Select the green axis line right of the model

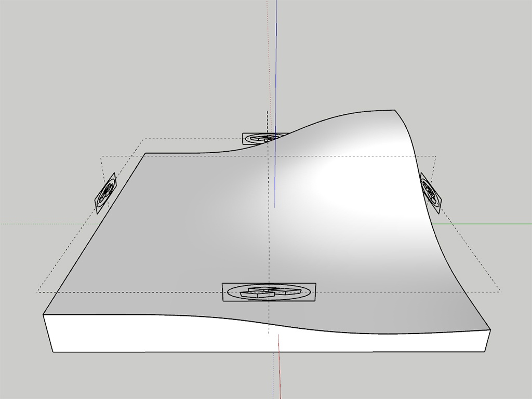click(x=482, y=224)
